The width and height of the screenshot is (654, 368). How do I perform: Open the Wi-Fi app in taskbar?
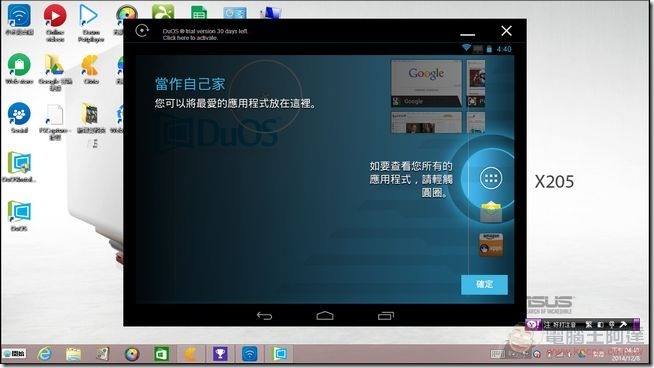pyautogui.click(x=249, y=354)
